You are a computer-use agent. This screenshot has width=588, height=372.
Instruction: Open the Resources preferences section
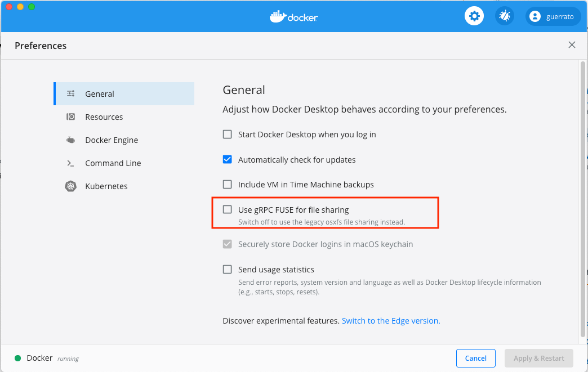coord(124,117)
